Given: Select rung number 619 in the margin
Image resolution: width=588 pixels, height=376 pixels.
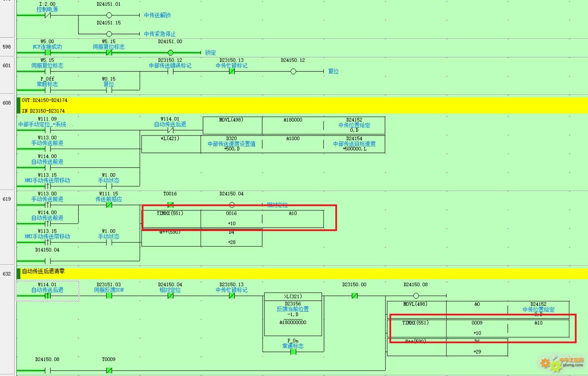Looking at the screenshot, I should point(7,199).
